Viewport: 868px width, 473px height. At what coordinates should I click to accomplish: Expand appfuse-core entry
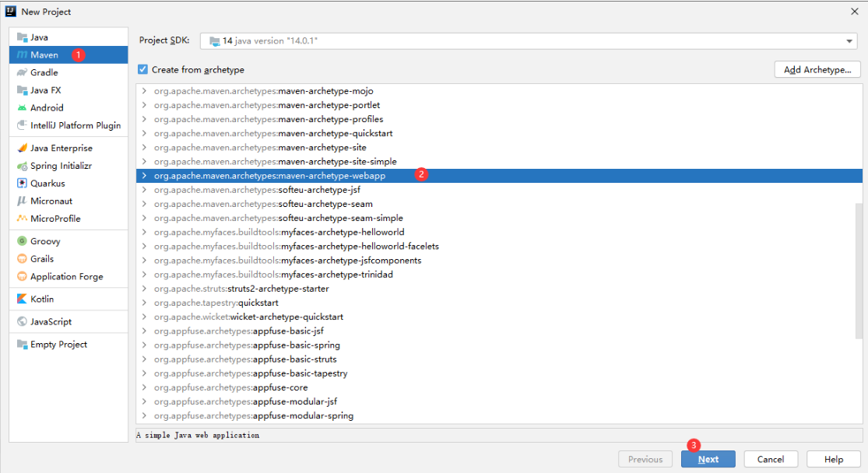[145, 387]
